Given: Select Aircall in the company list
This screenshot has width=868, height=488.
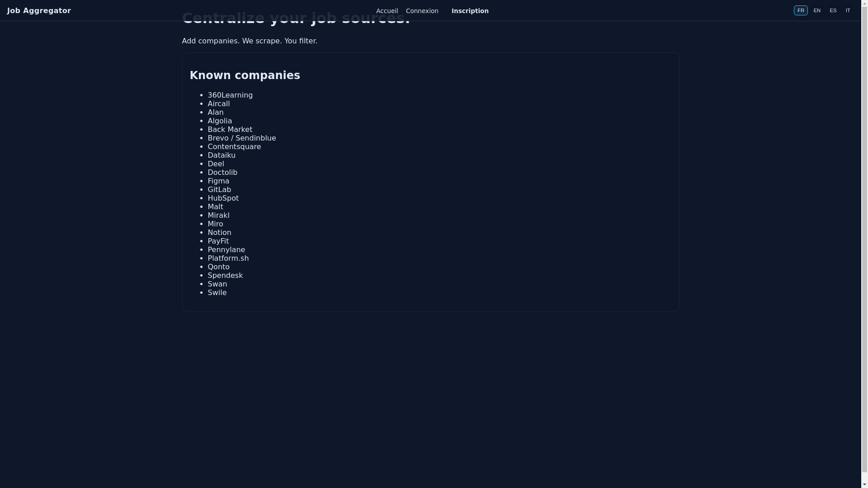Looking at the screenshot, I should pos(219,104).
